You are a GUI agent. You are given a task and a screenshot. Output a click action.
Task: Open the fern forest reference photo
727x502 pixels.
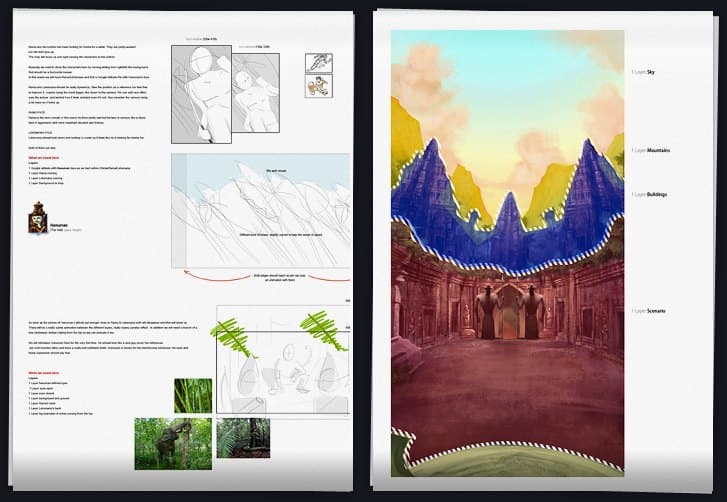(x=243, y=438)
